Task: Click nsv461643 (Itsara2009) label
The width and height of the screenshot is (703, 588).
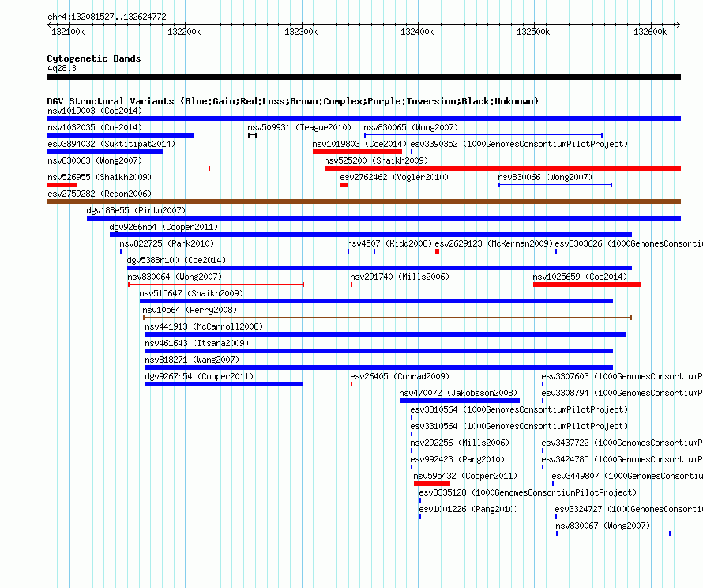Action: pos(197,343)
